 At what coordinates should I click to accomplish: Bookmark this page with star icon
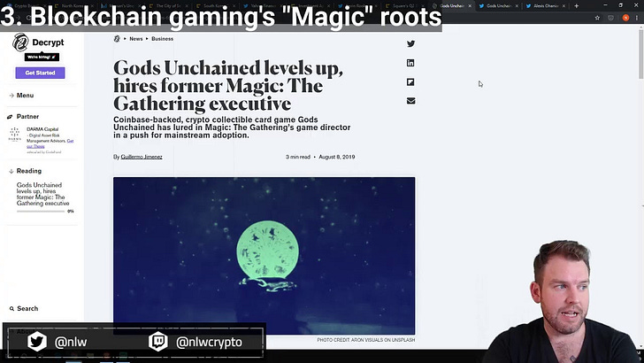598,18
